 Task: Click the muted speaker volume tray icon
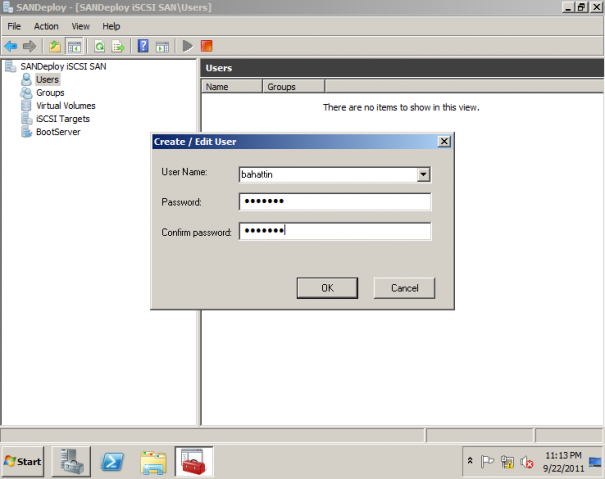click(527, 462)
